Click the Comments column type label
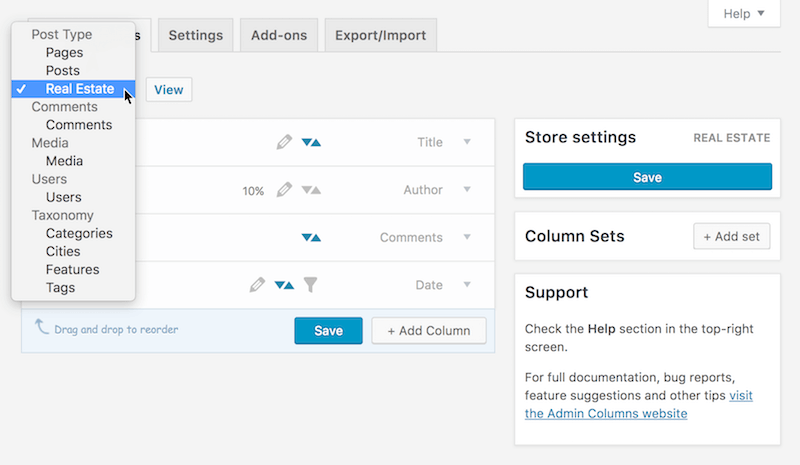Image resolution: width=800 pixels, height=465 pixels. [x=411, y=237]
